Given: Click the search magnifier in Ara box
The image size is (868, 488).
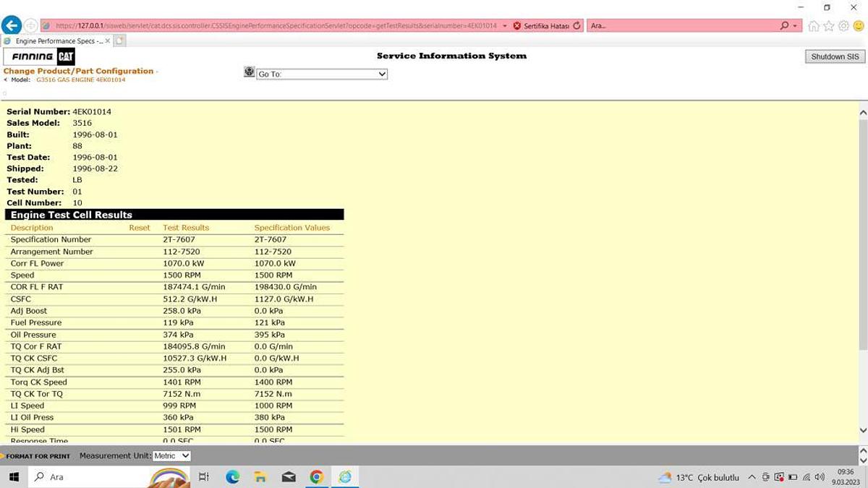Looking at the screenshot, I should pos(785,25).
